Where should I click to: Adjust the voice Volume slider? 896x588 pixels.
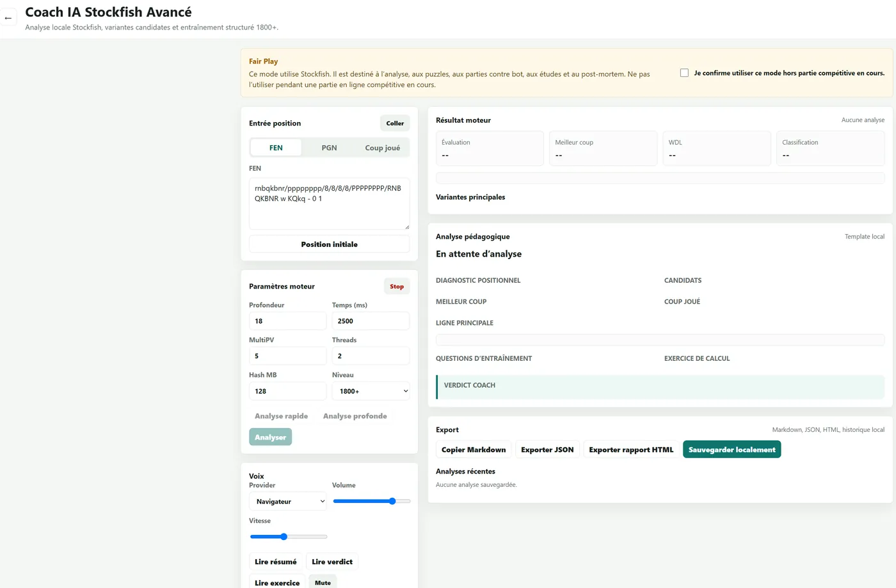point(371,502)
